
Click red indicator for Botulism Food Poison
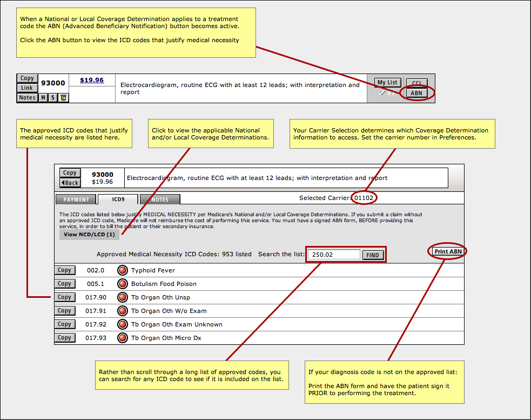(122, 284)
